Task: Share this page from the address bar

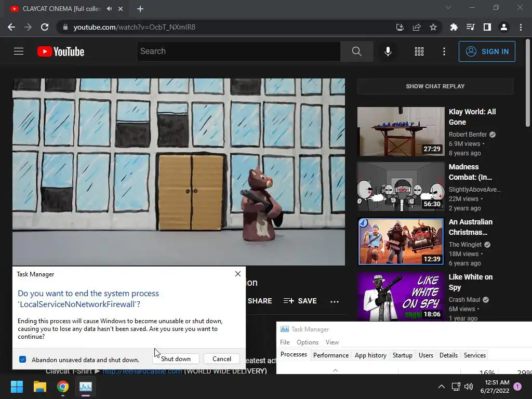Action: [417, 27]
